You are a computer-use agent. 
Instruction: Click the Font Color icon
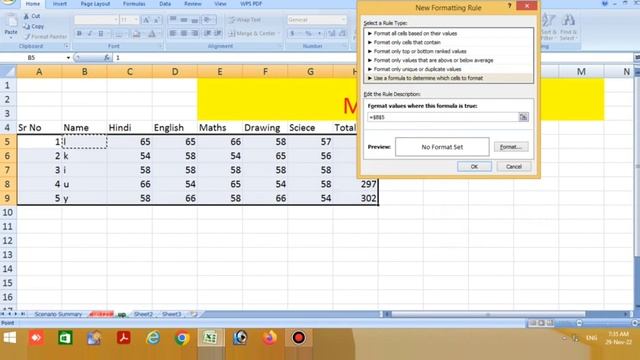tap(152, 33)
